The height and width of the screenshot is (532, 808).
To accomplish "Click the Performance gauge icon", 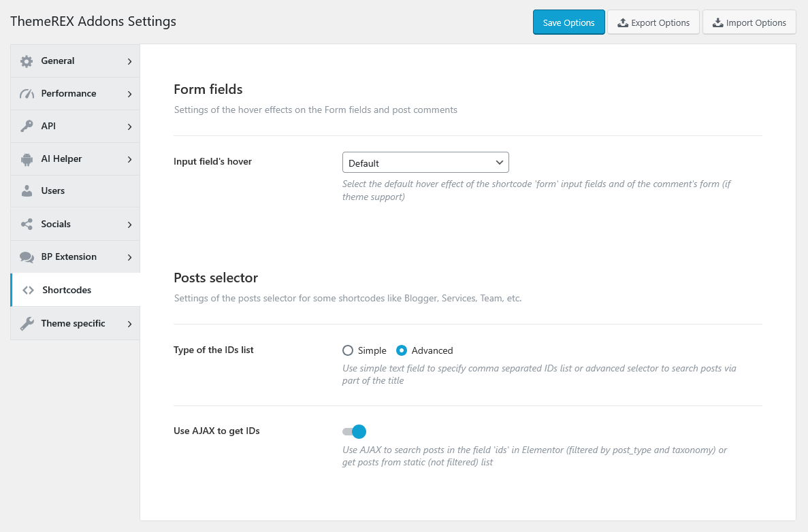I will click(x=27, y=94).
